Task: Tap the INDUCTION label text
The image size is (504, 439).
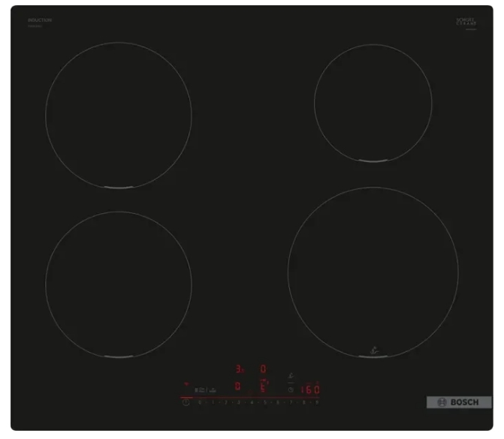Action: [40, 20]
